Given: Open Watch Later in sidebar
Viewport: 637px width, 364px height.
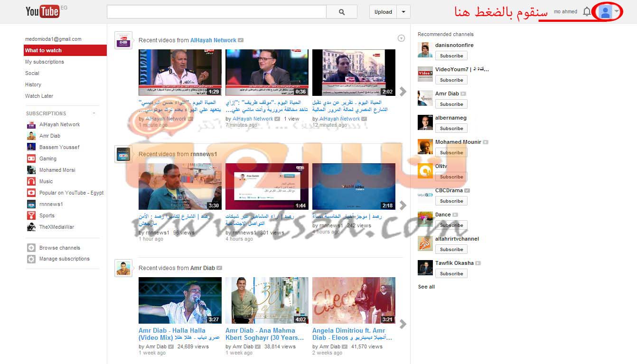Looking at the screenshot, I should (39, 96).
